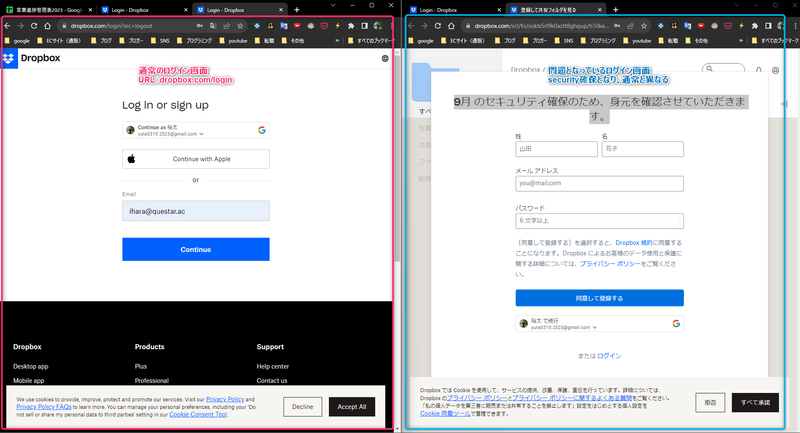800x433 pixels.
Task: Open the Chrome three-dot menu in right window
Action: pos(795,26)
